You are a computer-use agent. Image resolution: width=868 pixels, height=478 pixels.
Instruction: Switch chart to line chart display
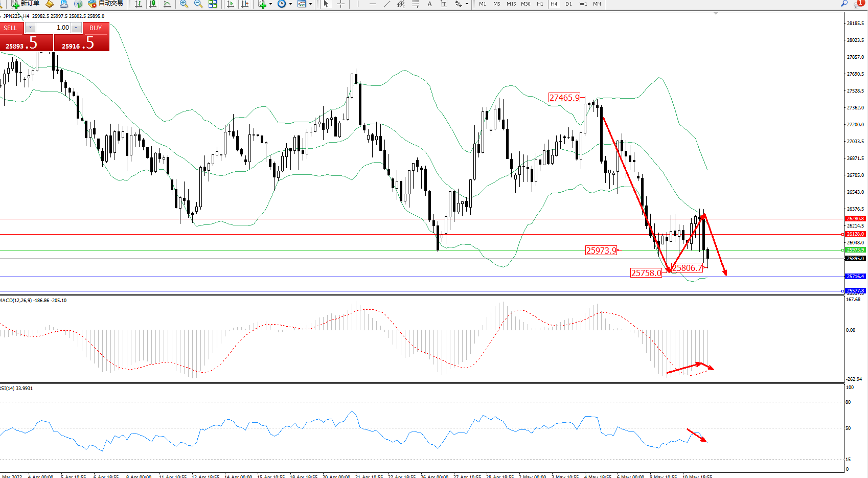[x=167, y=4]
